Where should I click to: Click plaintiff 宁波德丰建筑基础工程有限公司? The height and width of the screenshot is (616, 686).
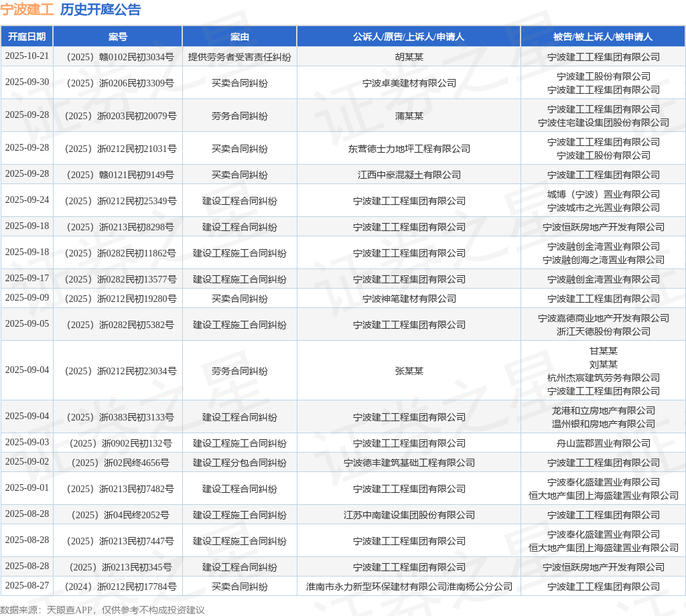point(409,463)
